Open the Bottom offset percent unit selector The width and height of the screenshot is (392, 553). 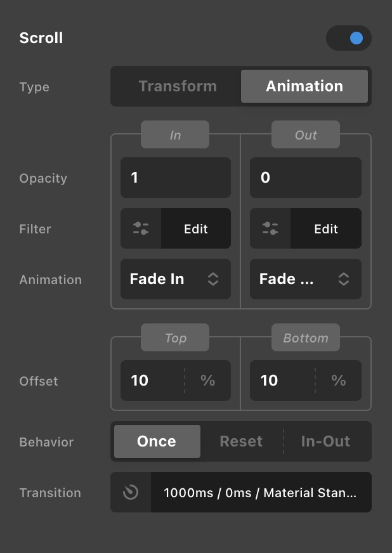[x=338, y=381]
